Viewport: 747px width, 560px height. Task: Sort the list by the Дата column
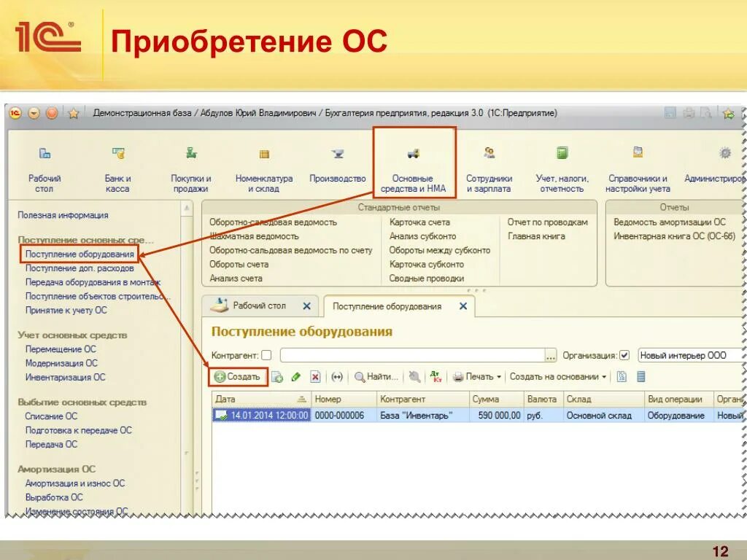pyautogui.click(x=261, y=399)
